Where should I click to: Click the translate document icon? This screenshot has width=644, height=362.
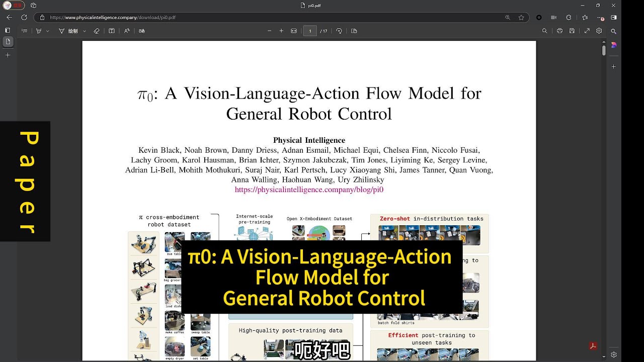pos(142,31)
